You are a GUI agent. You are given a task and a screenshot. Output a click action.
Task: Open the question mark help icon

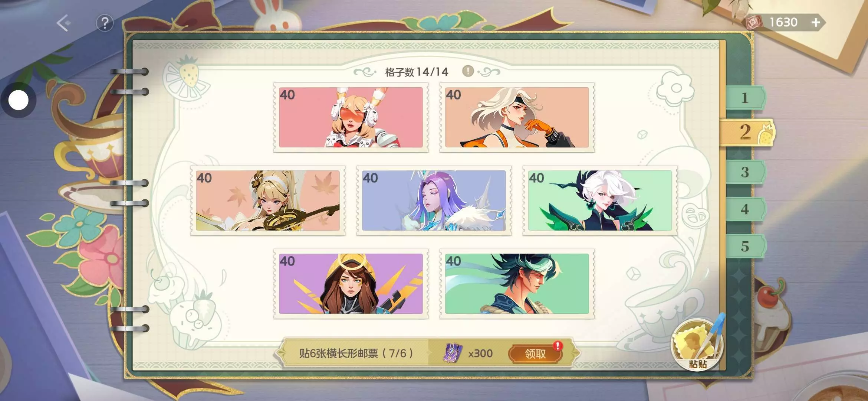105,23
